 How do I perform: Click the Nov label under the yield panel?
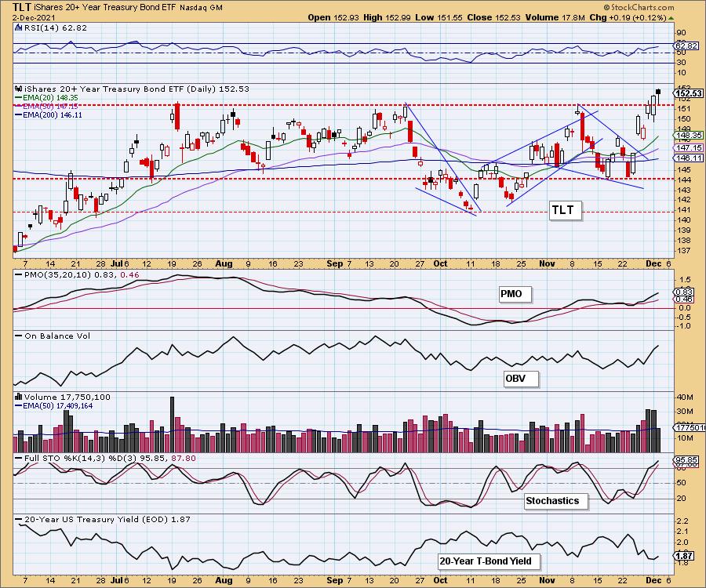547,580
